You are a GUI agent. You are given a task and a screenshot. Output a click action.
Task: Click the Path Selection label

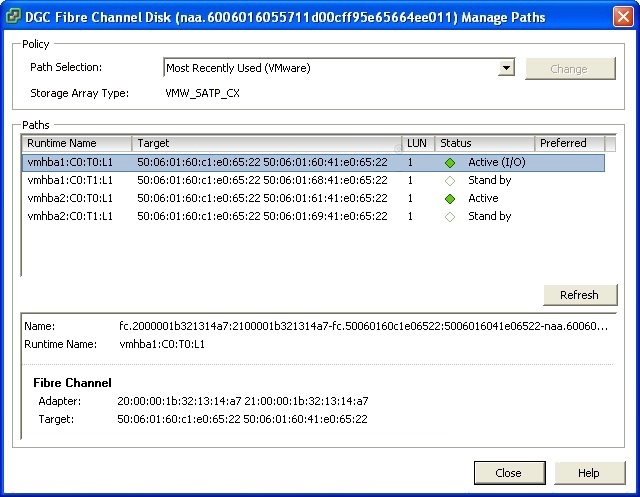[x=66, y=67]
